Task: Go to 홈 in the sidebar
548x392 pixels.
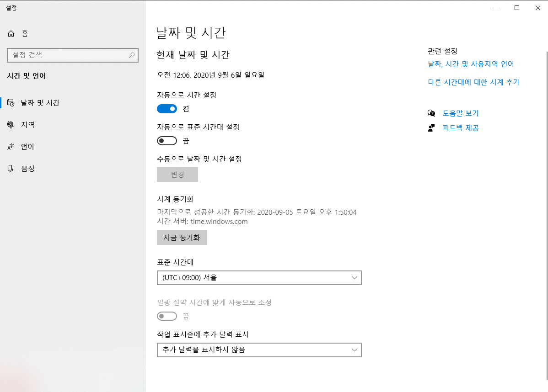Action: (73, 33)
